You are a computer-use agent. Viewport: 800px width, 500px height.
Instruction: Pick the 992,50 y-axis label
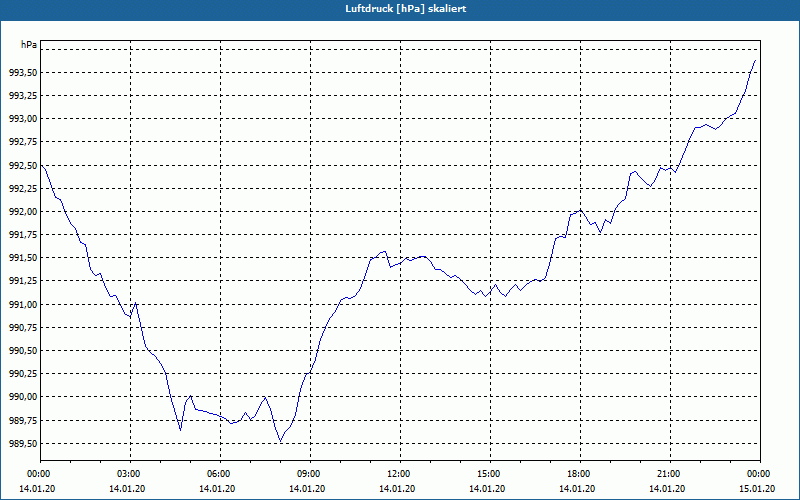23,165
